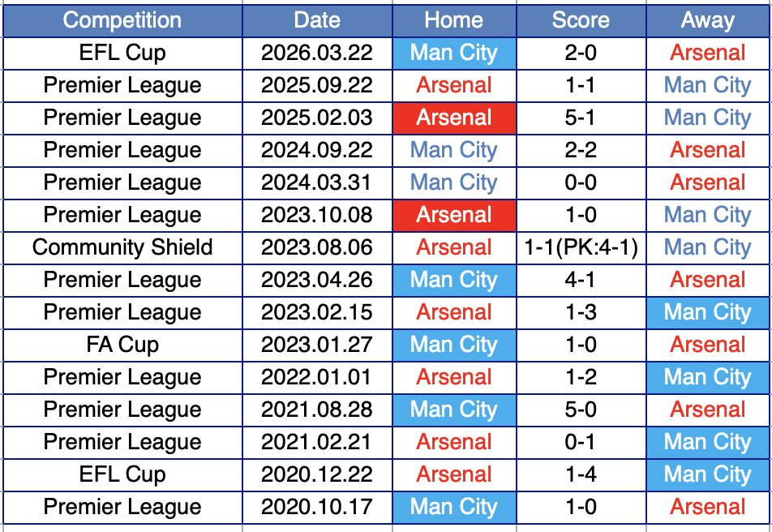Select the 5-1 score cell

coord(581,118)
